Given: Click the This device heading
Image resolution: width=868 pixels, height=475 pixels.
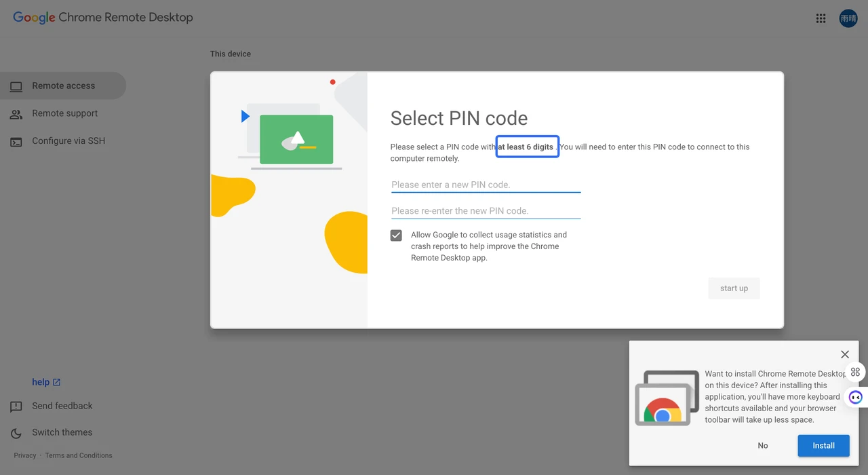Looking at the screenshot, I should (x=231, y=54).
